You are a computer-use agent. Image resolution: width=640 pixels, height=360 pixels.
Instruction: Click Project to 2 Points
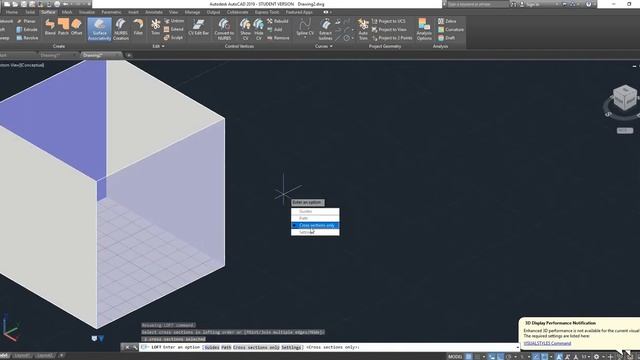pos(392,38)
